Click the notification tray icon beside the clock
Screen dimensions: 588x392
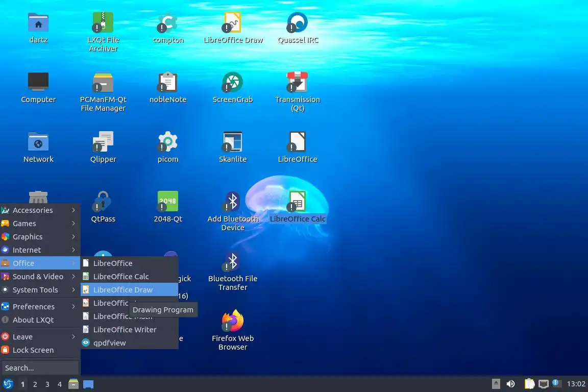(557, 383)
